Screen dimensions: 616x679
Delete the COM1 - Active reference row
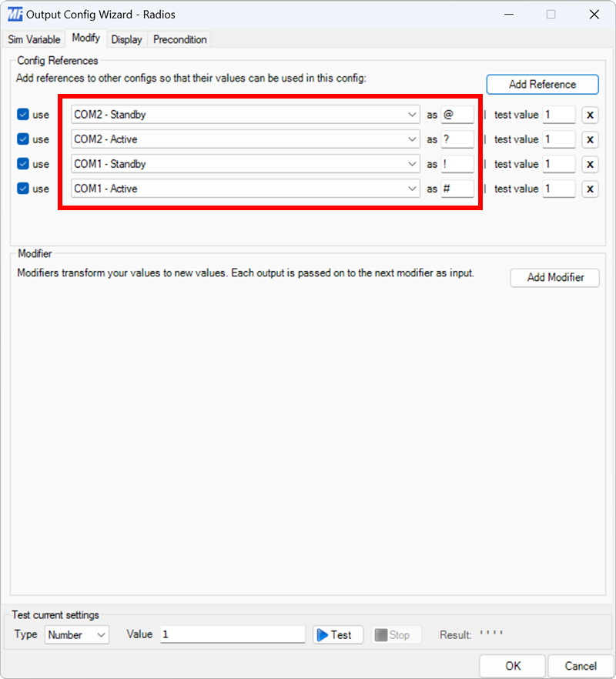point(590,188)
